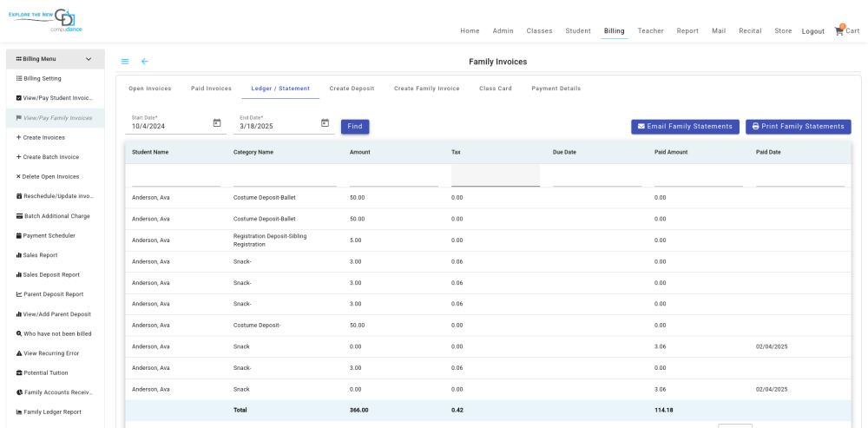Open Student in top navigation
The height and width of the screenshot is (428, 868).
578,31
